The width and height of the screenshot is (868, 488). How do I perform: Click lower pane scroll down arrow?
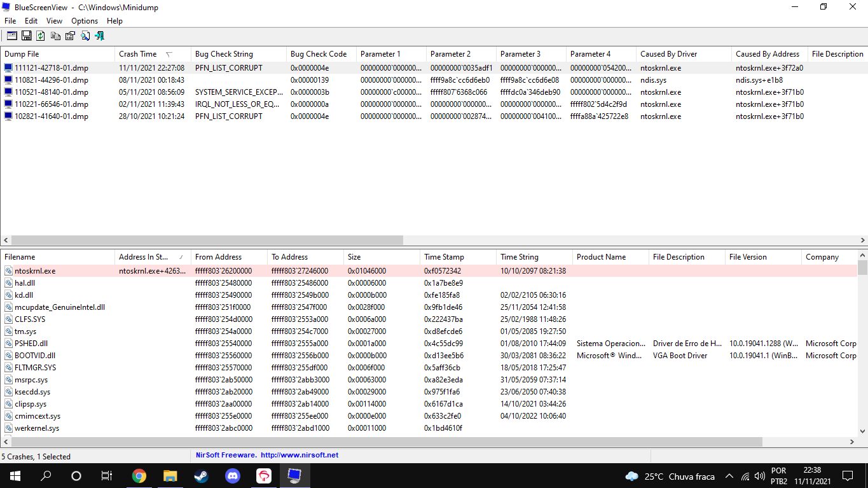coord(862,431)
